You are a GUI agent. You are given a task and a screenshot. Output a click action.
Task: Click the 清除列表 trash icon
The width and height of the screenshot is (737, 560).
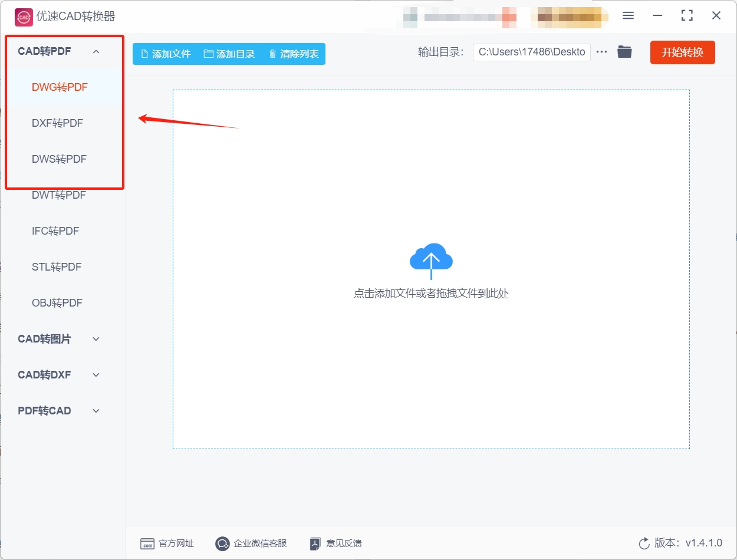pyautogui.click(x=272, y=53)
